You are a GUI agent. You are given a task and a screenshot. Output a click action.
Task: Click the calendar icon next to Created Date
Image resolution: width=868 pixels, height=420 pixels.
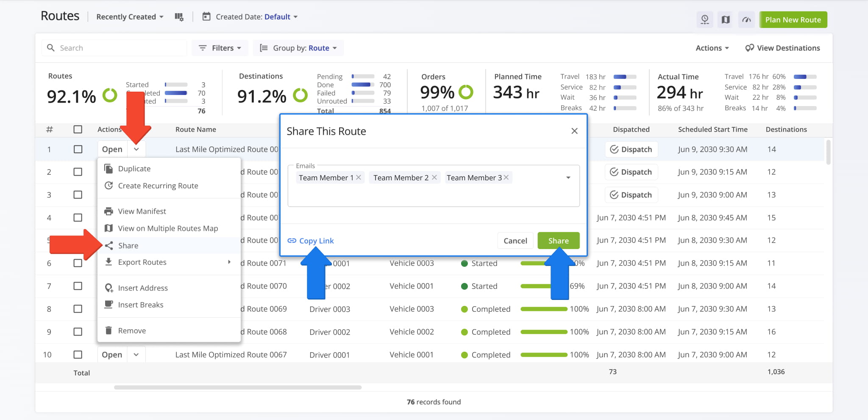click(x=206, y=17)
